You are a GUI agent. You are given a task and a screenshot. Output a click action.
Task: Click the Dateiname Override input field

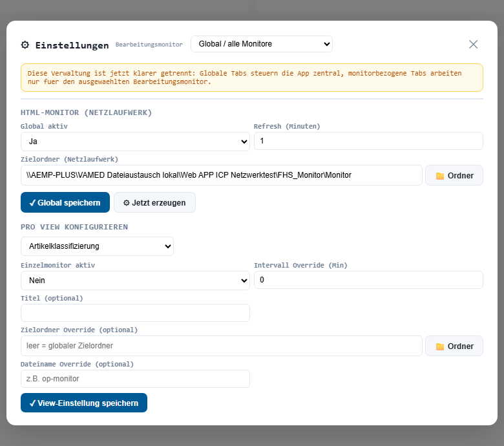(x=135, y=379)
